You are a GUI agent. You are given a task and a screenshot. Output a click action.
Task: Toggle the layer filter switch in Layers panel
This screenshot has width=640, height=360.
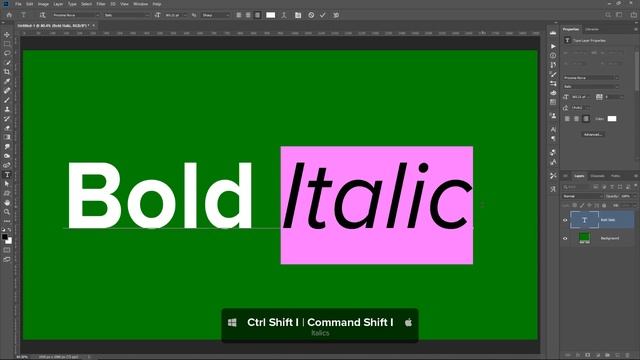[635, 187]
